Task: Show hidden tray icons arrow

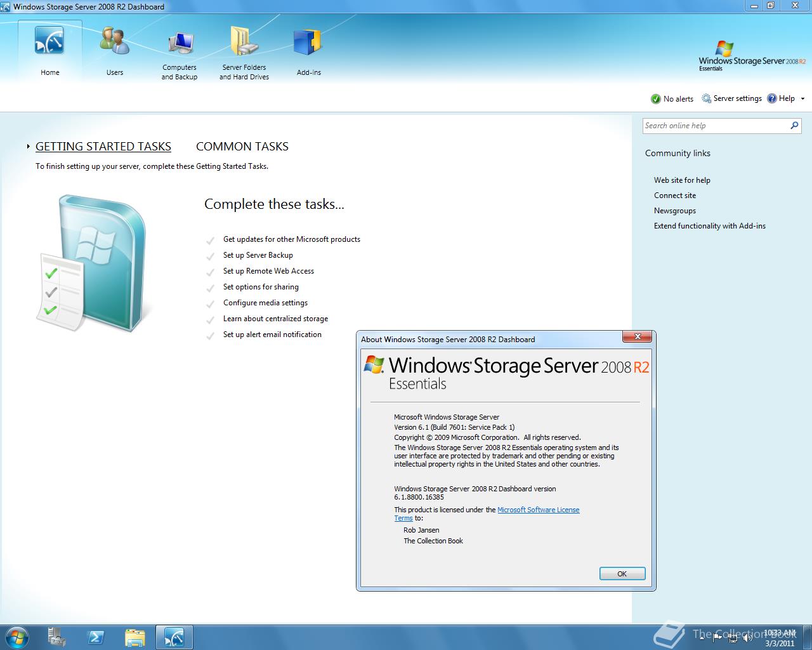Action: pyautogui.click(x=702, y=637)
